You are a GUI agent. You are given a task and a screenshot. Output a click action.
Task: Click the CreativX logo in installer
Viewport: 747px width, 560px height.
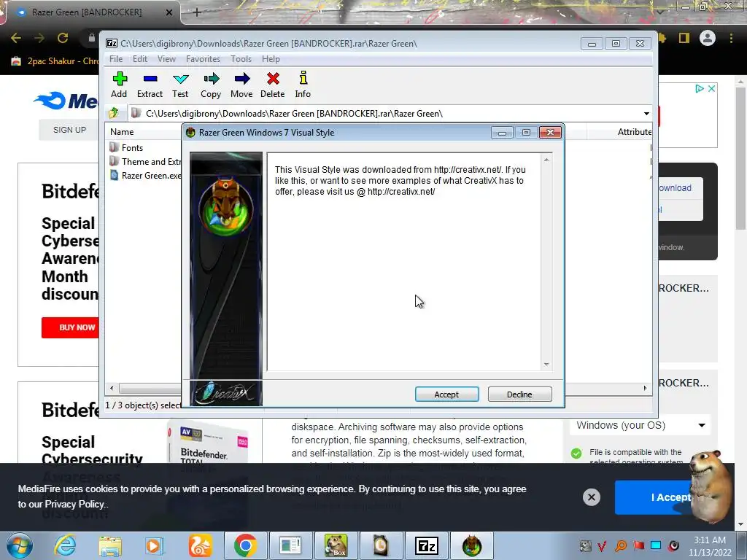[x=226, y=393]
